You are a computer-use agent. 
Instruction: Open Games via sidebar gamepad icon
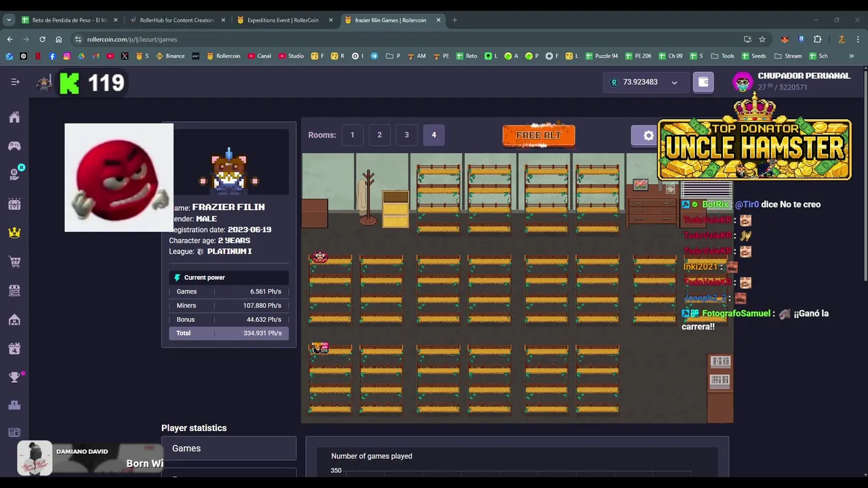click(x=14, y=146)
